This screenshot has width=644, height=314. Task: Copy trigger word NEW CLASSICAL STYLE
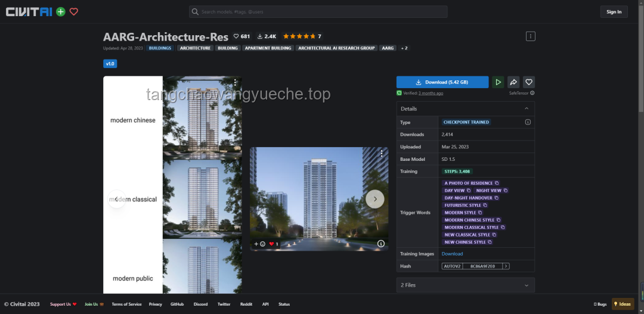click(494, 235)
